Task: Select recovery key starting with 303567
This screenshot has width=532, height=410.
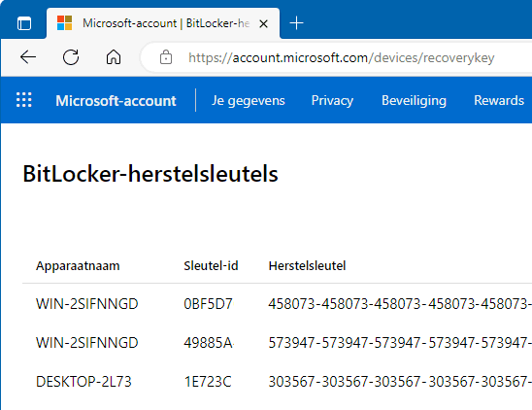Action: 400,382
